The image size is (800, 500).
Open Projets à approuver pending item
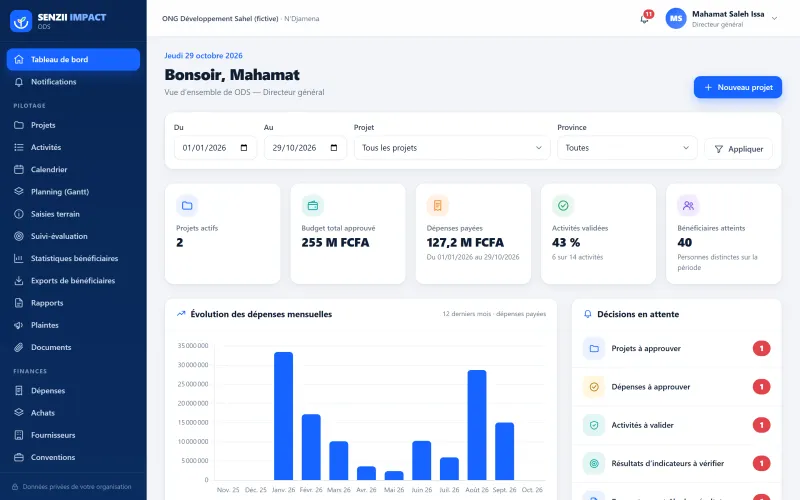[x=677, y=348]
